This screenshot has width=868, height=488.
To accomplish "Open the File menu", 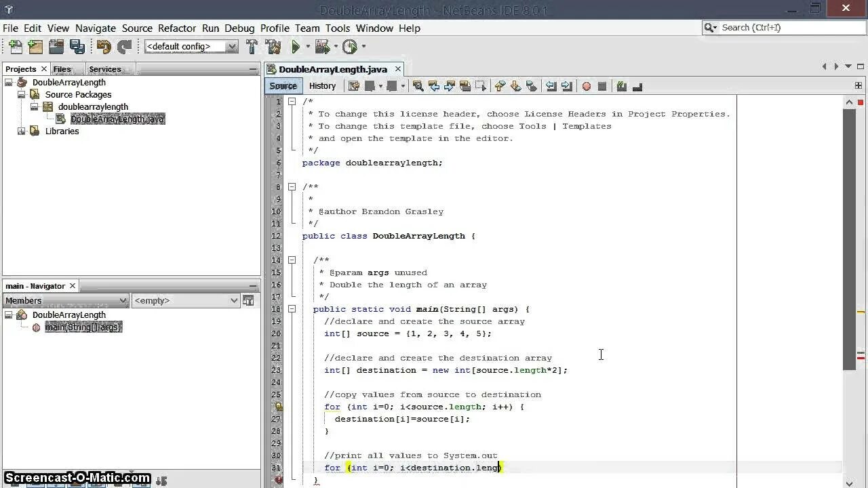I will pyautogui.click(x=10, y=28).
